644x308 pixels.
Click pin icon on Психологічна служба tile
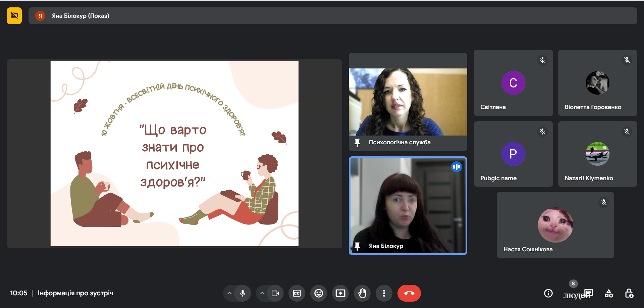357,143
